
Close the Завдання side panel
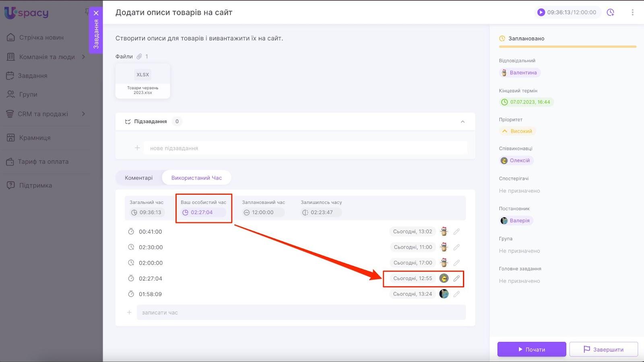coord(96,13)
